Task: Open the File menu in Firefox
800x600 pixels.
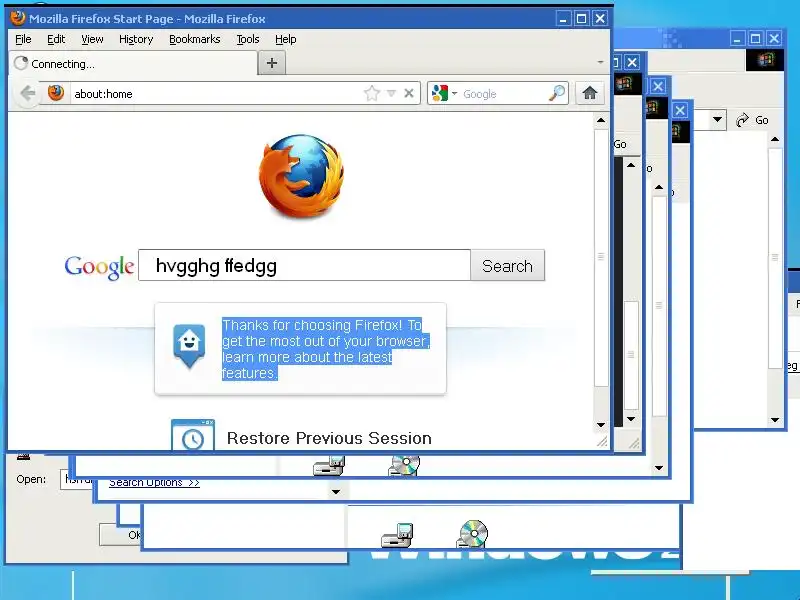Action: (x=23, y=39)
